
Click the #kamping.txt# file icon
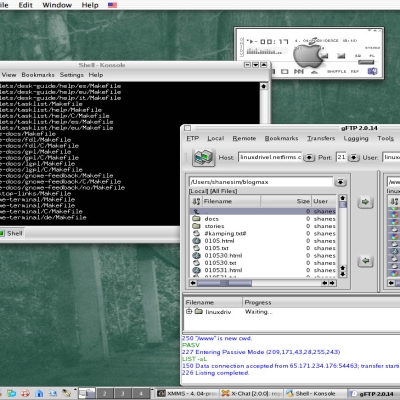tap(196, 233)
